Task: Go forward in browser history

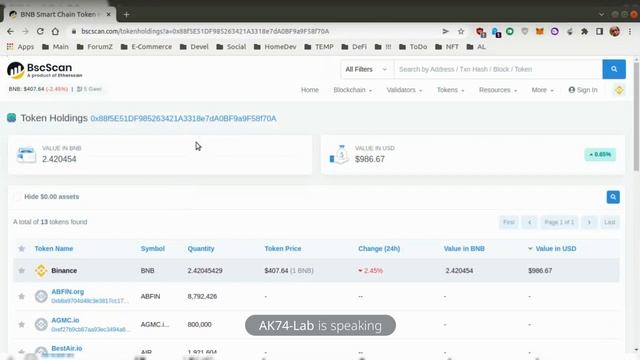Action: 25,31
